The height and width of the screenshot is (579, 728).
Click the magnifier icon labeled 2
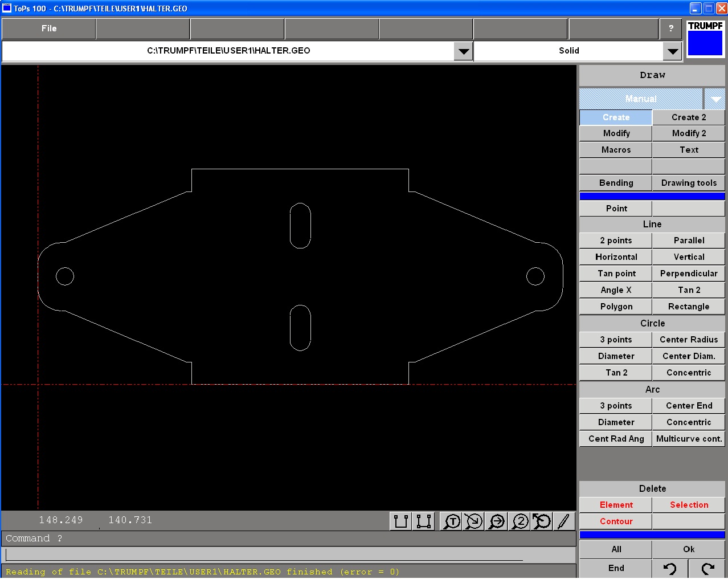click(520, 521)
